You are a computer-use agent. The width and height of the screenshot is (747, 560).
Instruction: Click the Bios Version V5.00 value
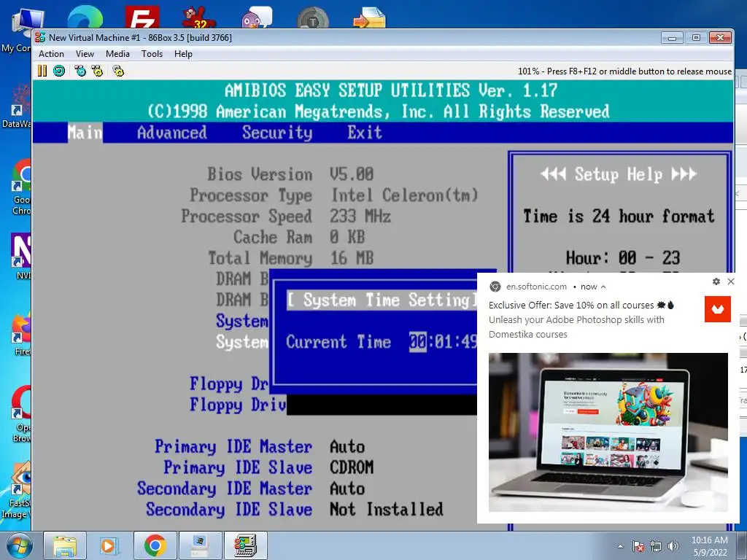tap(352, 174)
